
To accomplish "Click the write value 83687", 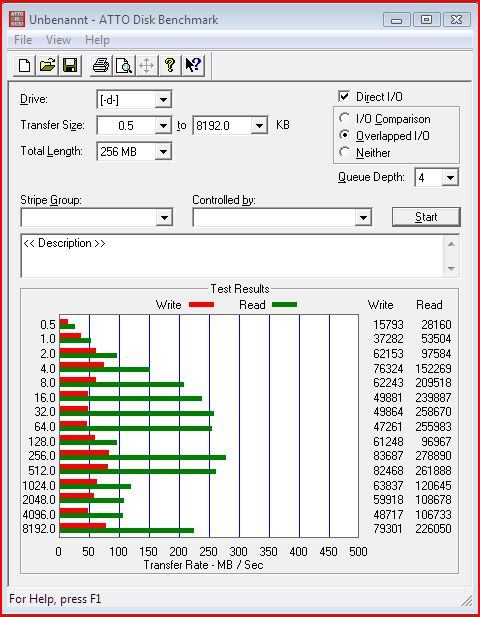I will click(x=388, y=456).
